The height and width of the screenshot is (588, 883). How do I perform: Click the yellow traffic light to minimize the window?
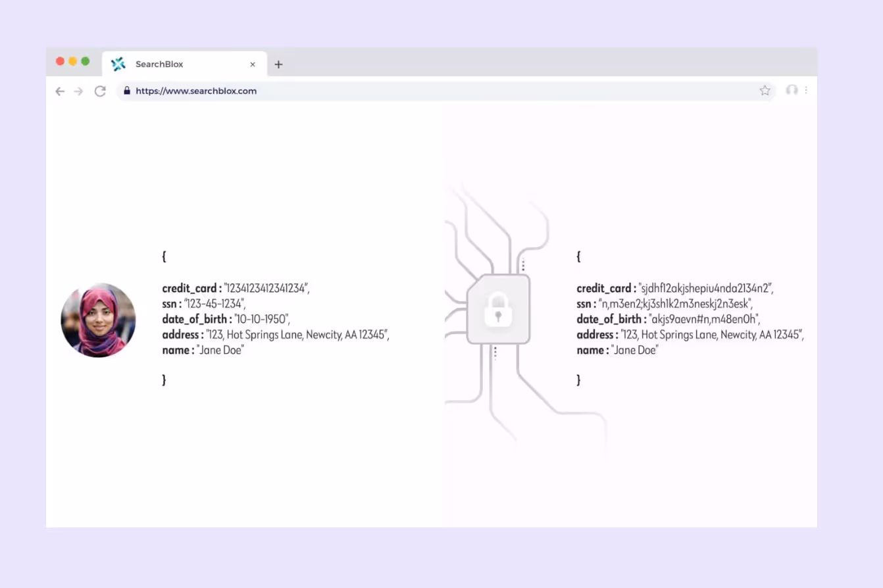pyautogui.click(x=72, y=61)
